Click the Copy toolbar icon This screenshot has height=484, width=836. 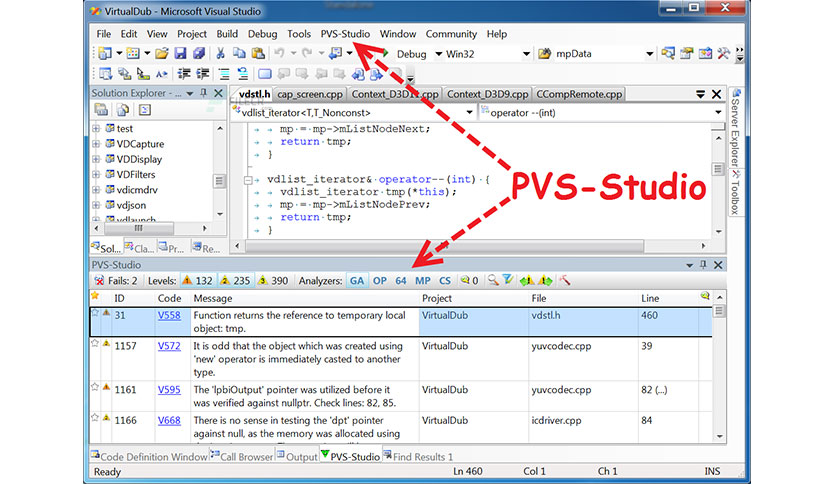[239, 53]
